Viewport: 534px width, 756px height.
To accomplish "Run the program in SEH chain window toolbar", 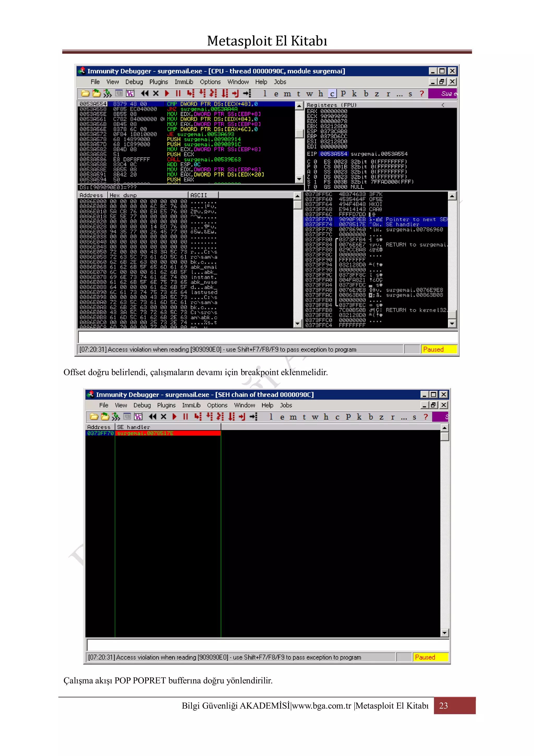I will pyautogui.click(x=175, y=417).
